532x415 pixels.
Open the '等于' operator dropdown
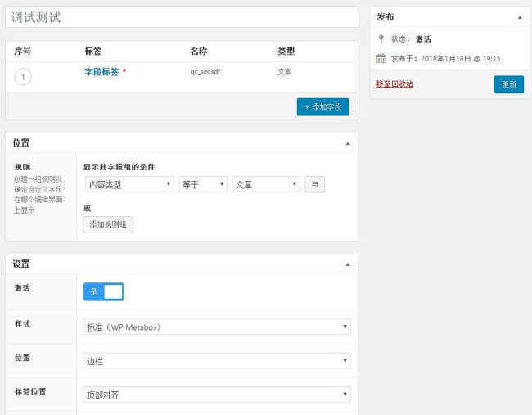[203, 184]
